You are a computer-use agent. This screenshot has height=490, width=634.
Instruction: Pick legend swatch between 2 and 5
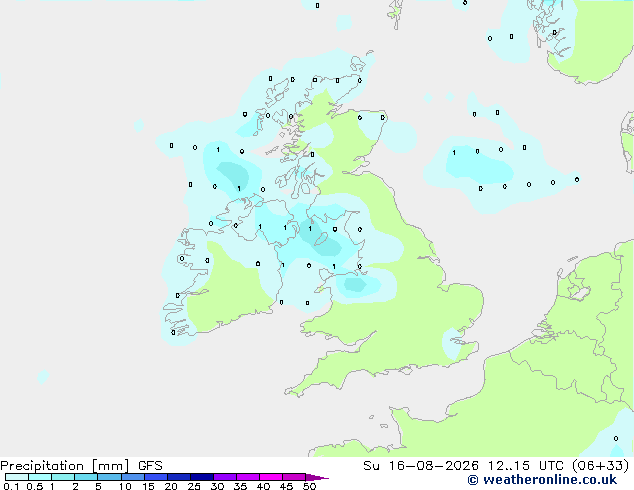pos(86,477)
